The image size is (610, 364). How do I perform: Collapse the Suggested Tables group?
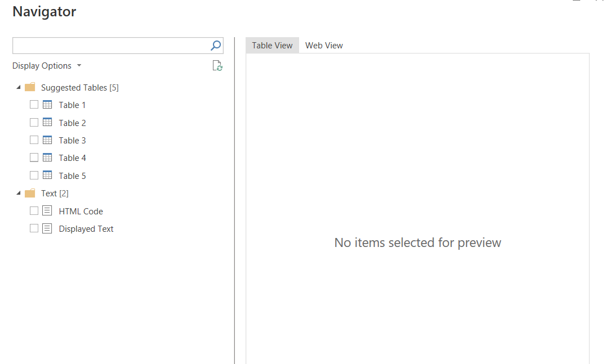point(18,87)
